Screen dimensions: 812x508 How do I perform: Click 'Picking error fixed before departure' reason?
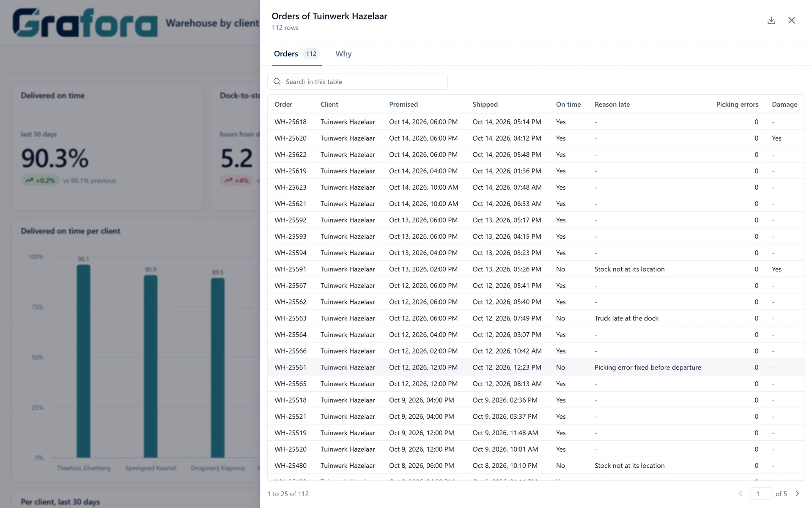(x=648, y=367)
